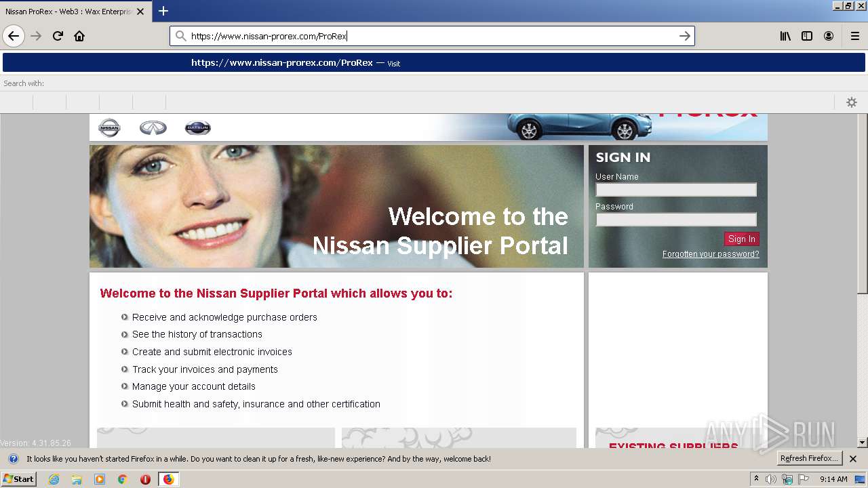The image size is (868, 488).
Task: Click the Infiniti brand logo
Action: [x=153, y=127]
